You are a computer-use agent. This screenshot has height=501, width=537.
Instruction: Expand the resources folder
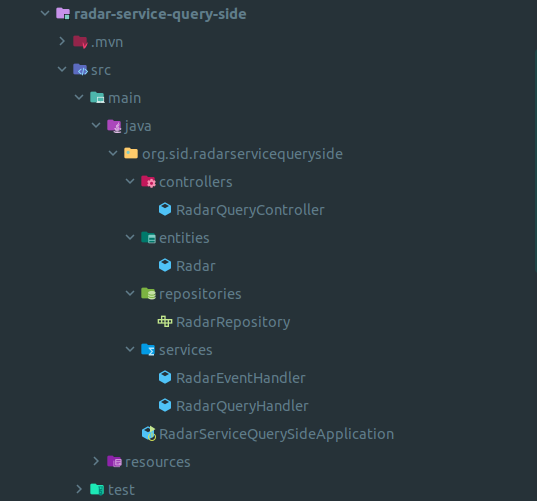click(96, 461)
